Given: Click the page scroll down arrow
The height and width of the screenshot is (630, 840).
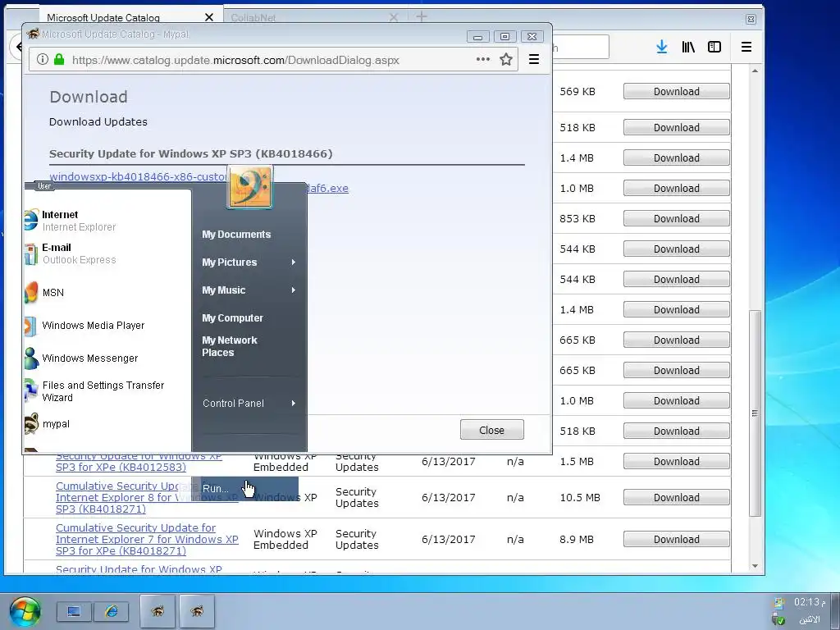Looking at the screenshot, I should (755, 566).
